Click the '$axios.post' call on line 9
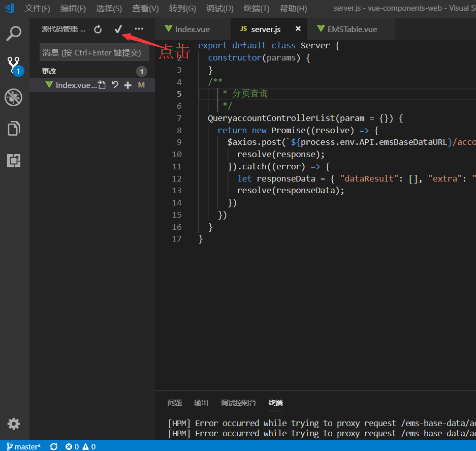Viewport: 476px width, 451px height. [254, 142]
